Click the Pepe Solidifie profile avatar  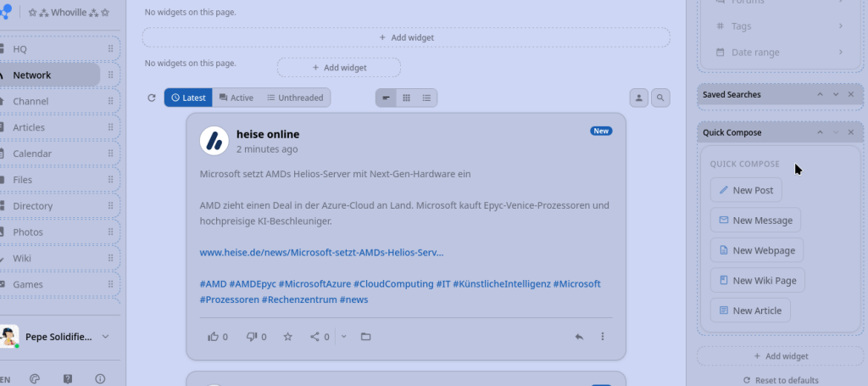pyautogui.click(x=8, y=337)
